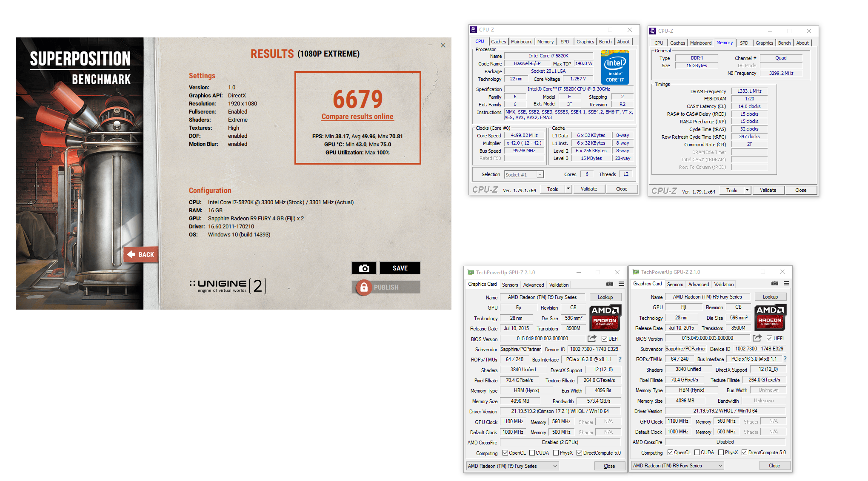Click the Core Speed value 4199.02 MHz

point(524,136)
